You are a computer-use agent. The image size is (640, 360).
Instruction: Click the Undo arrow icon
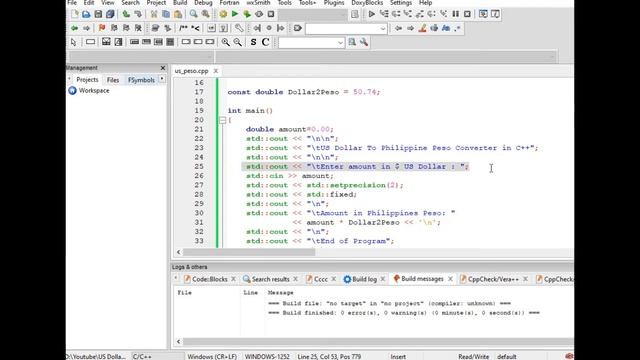(x=126, y=14)
